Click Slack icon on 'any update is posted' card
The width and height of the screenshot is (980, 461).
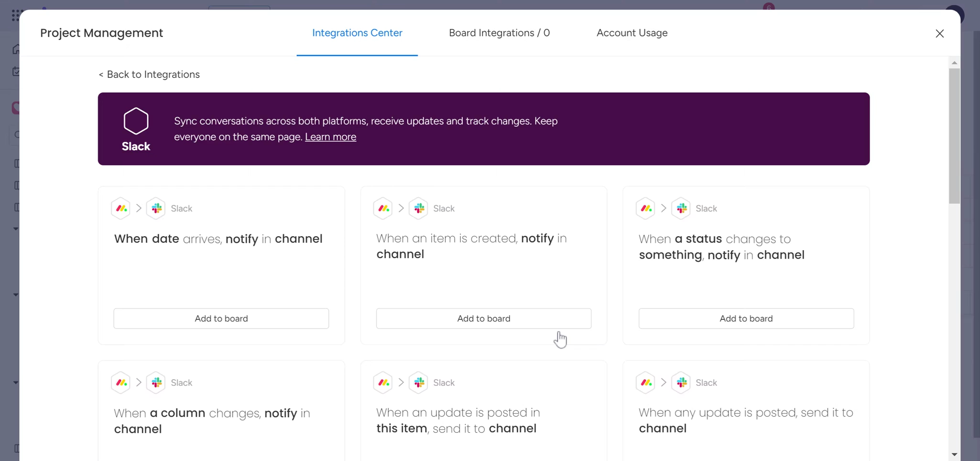[681, 383]
